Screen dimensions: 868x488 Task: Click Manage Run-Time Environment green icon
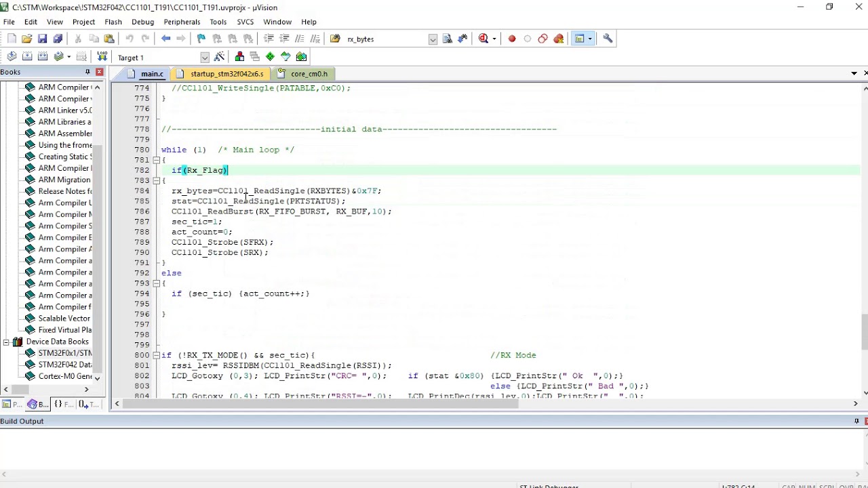pos(270,57)
